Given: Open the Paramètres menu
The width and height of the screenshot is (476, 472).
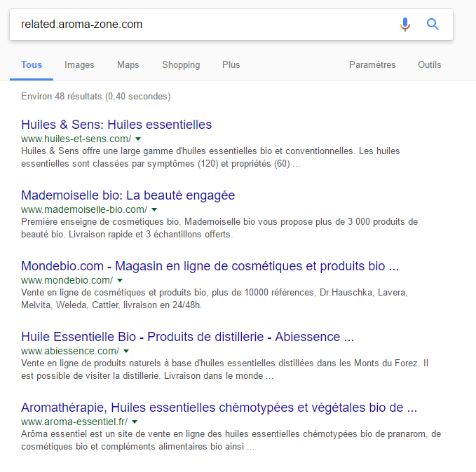Looking at the screenshot, I should tap(372, 65).
